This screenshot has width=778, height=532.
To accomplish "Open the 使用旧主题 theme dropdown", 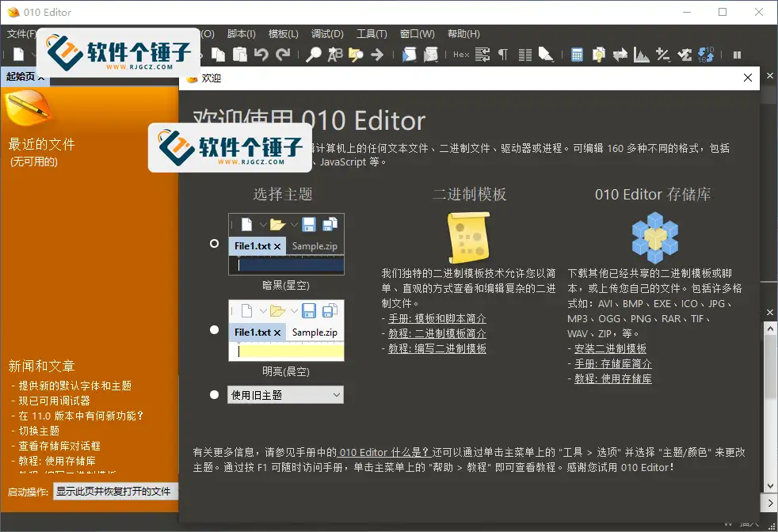I will tap(285, 395).
